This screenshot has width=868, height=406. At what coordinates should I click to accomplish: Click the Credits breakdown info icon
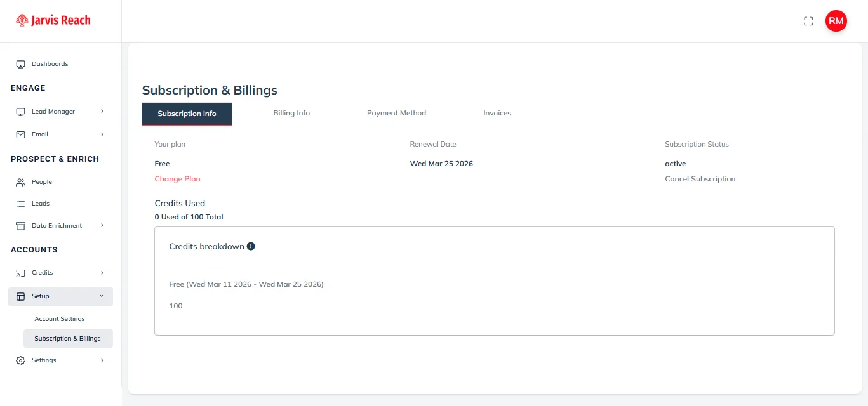coord(251,246)
